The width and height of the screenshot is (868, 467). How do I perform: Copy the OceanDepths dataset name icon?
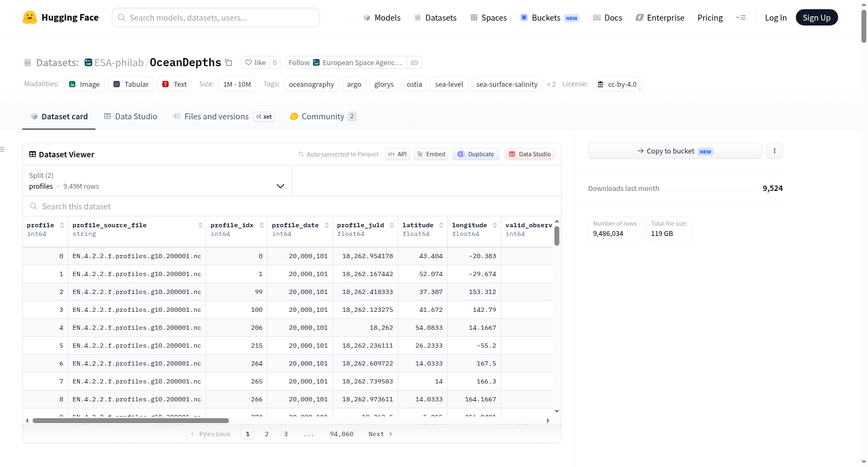click(229, 63)
